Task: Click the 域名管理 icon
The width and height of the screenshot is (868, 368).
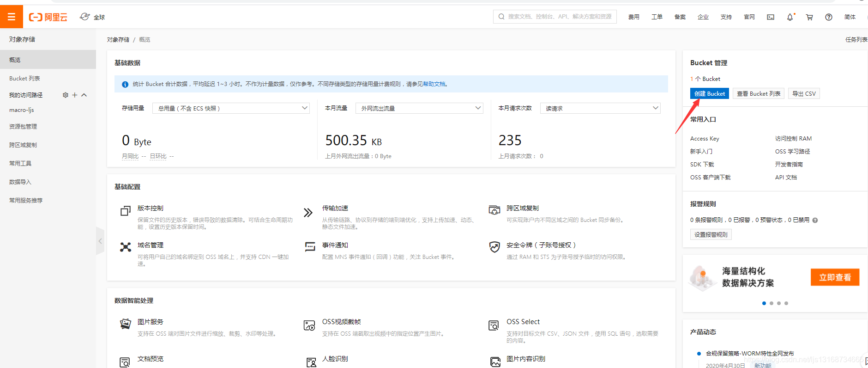Action: point(125,247)
